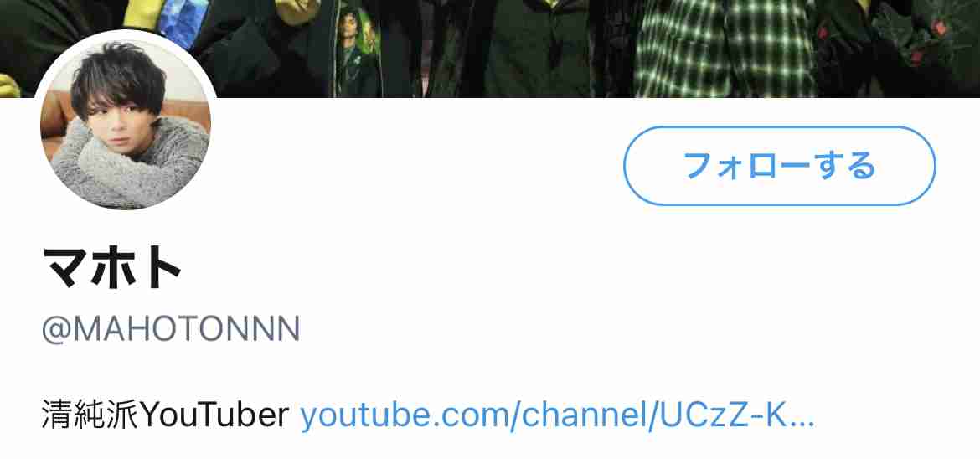Tap the 清純派YouTuber bio text
Screen dimensions: 980x459
166,415
